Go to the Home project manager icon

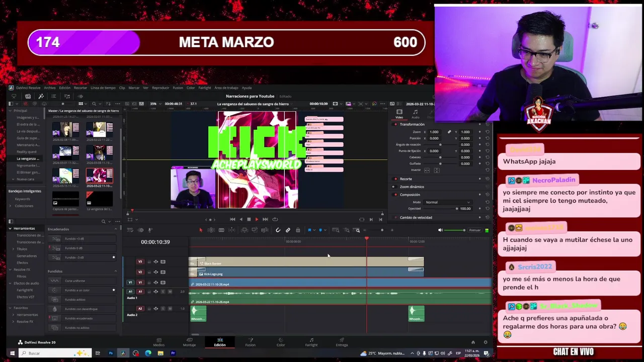pos(473,342)
